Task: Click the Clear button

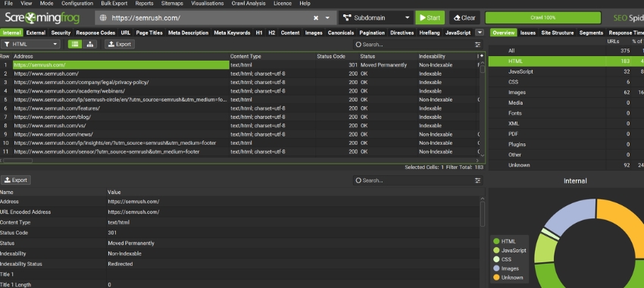Action: [x=464, y=18]
